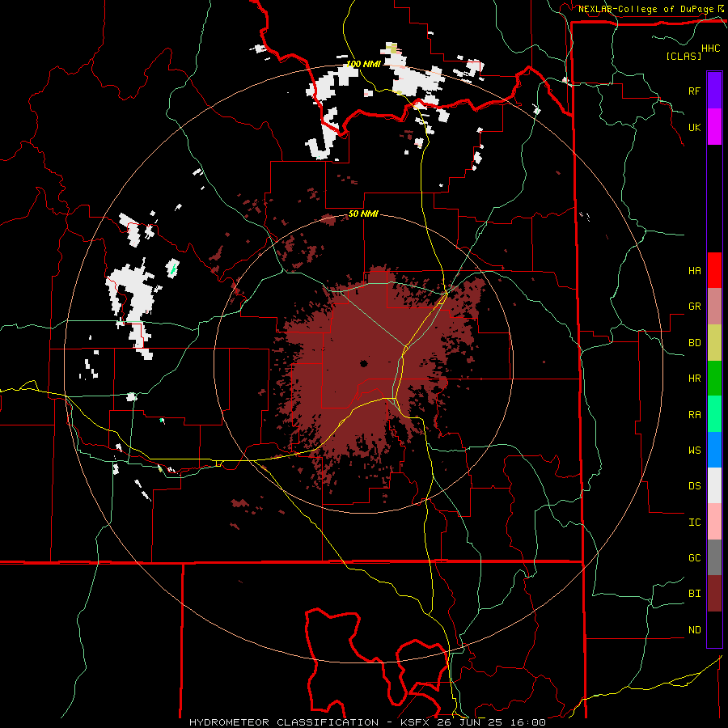Click the HR green legend swatch

pyautogui.click(x=714, y=379)
